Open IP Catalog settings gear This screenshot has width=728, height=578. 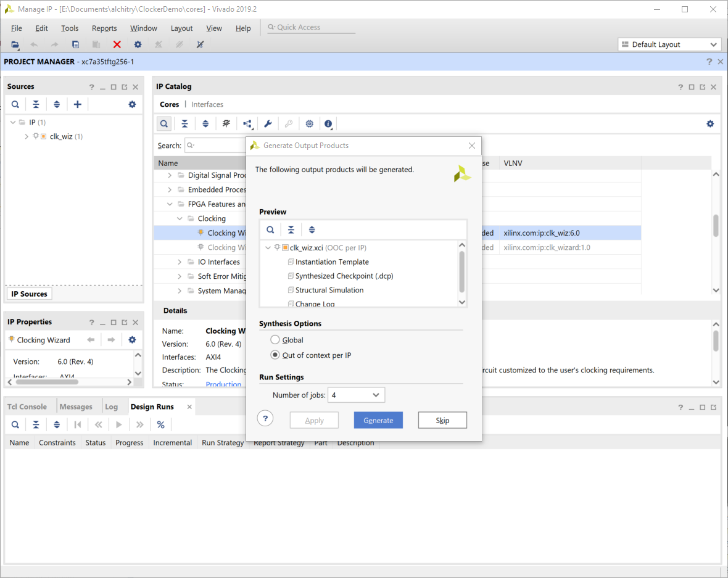(x=710, y=124)
